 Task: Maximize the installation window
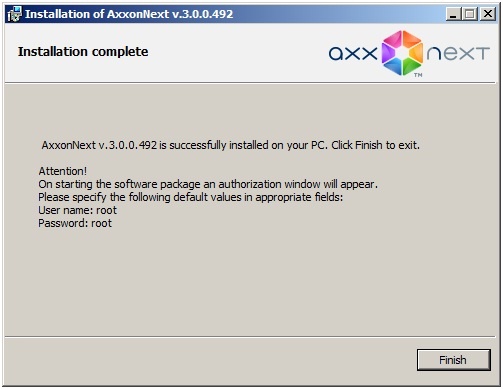pos(470,14)
